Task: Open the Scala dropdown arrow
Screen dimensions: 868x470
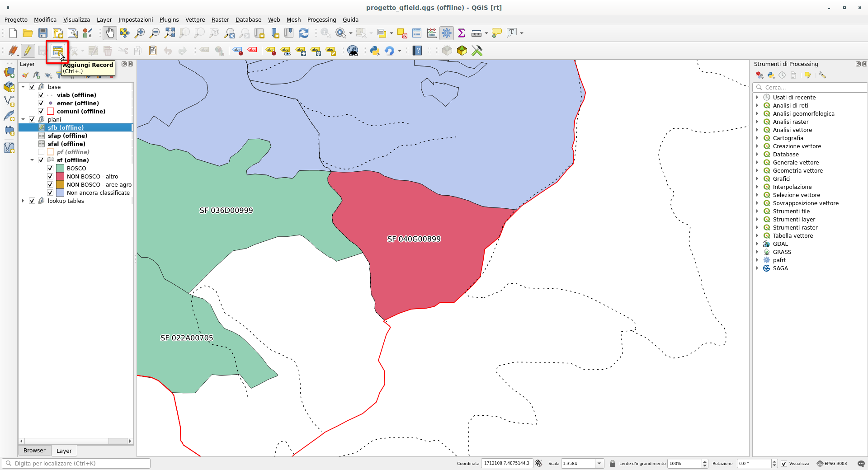Action: coord(599,463)
